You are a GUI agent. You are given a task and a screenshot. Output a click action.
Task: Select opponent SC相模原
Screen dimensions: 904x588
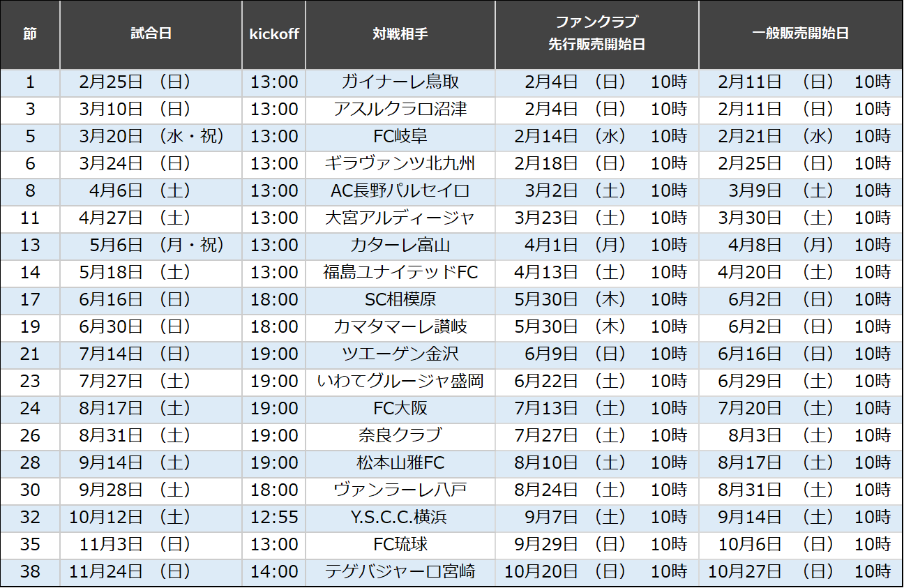point(400,300)
